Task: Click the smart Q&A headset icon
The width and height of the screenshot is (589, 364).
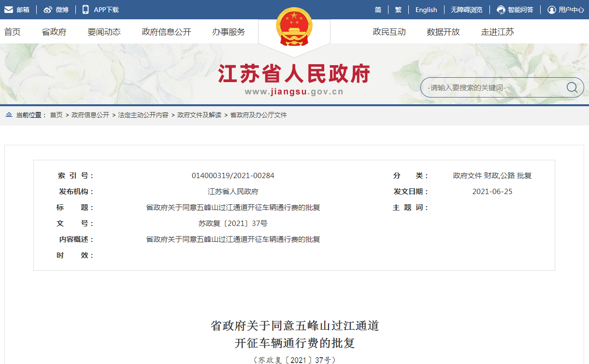Action: 501,10
